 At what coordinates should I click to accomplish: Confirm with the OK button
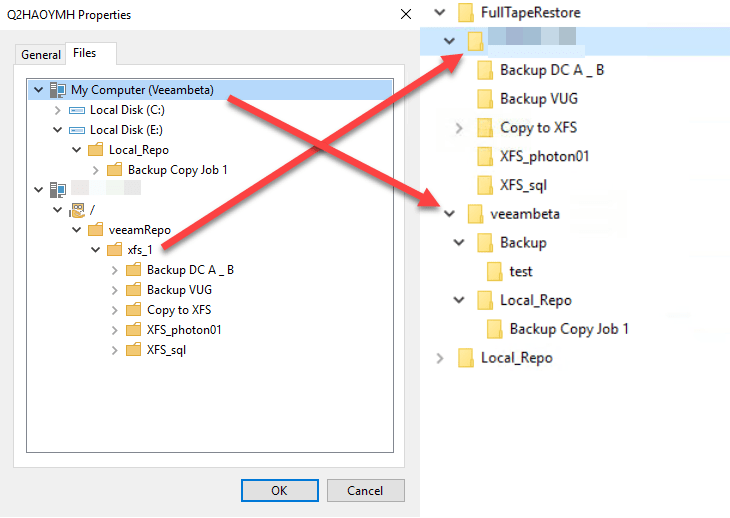coord(280,491)
